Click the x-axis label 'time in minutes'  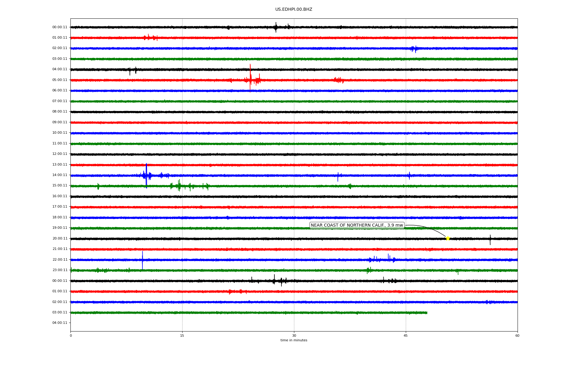tap(294, 340)
